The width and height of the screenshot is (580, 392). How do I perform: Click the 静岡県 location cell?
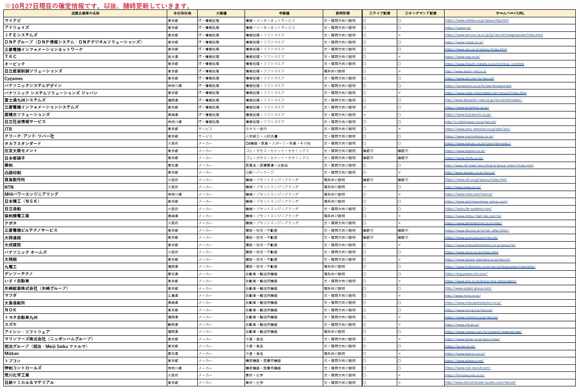[182, 325]
